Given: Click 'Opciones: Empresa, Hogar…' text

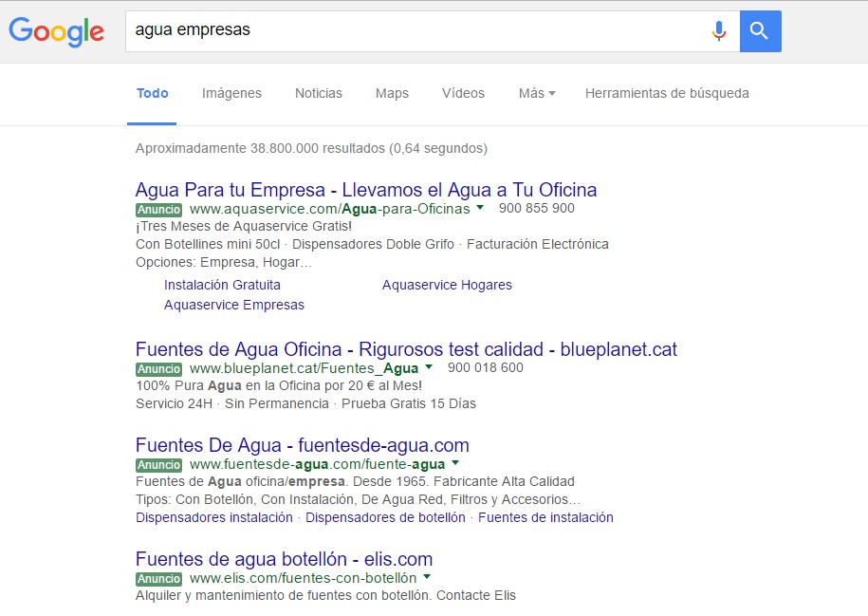Looking at the screenshot, I should 224,262.
